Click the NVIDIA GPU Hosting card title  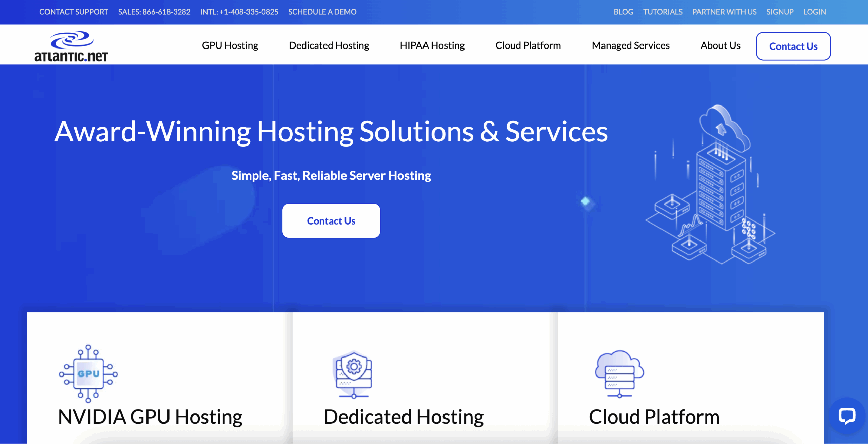(150, 417)
